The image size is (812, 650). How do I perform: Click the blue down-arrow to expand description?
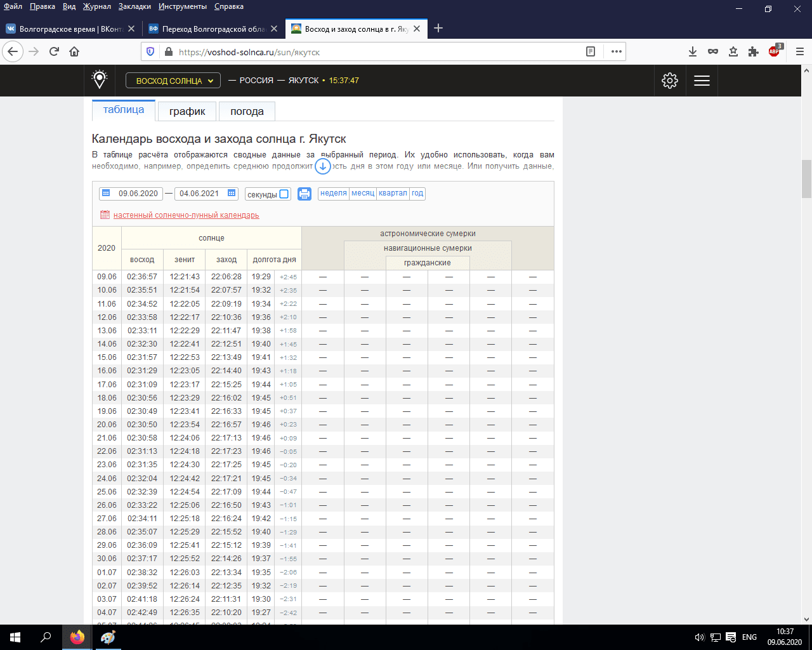click(x=323, y=166)
